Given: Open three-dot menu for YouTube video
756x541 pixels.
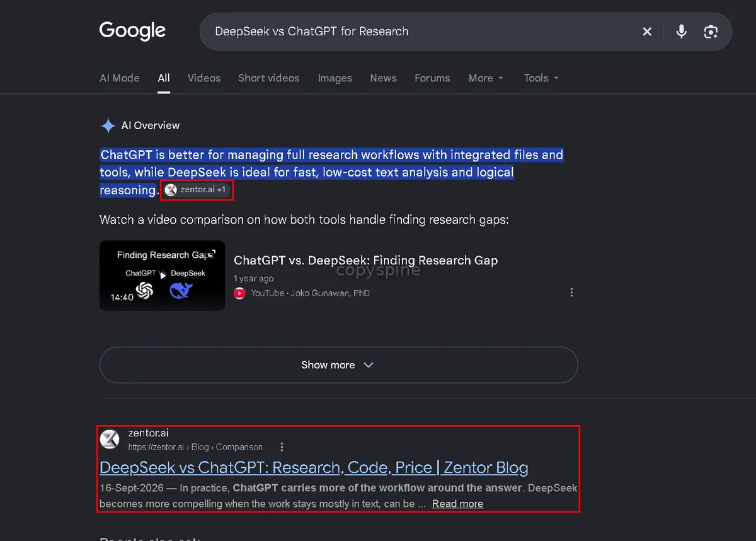Looking at the screenshot, I should 571,293.
